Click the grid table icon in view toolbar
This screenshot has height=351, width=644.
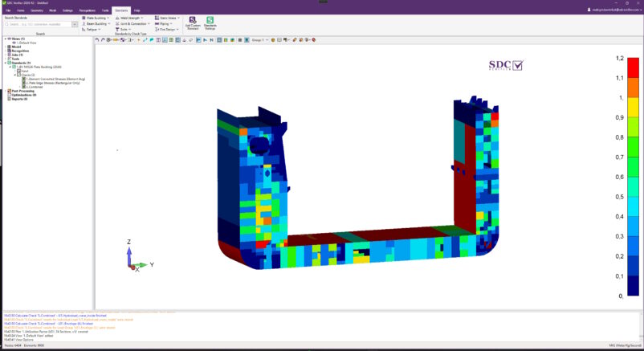click(171, 40)
